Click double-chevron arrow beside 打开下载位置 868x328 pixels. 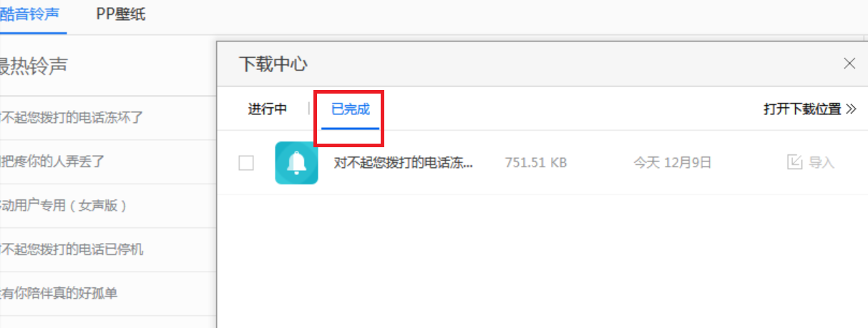[x=851, y=109]
